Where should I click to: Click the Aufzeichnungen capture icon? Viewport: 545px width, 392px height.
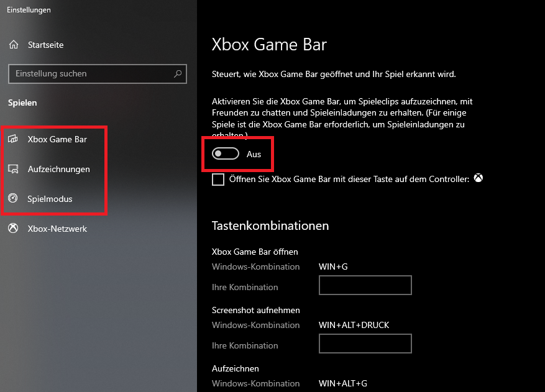point(13,169)
